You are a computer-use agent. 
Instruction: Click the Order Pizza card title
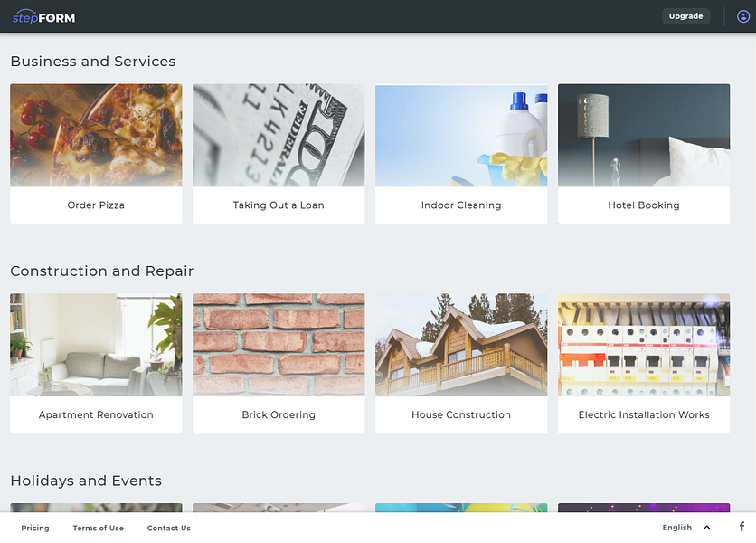pyautogui.click(x=96, y=205)
